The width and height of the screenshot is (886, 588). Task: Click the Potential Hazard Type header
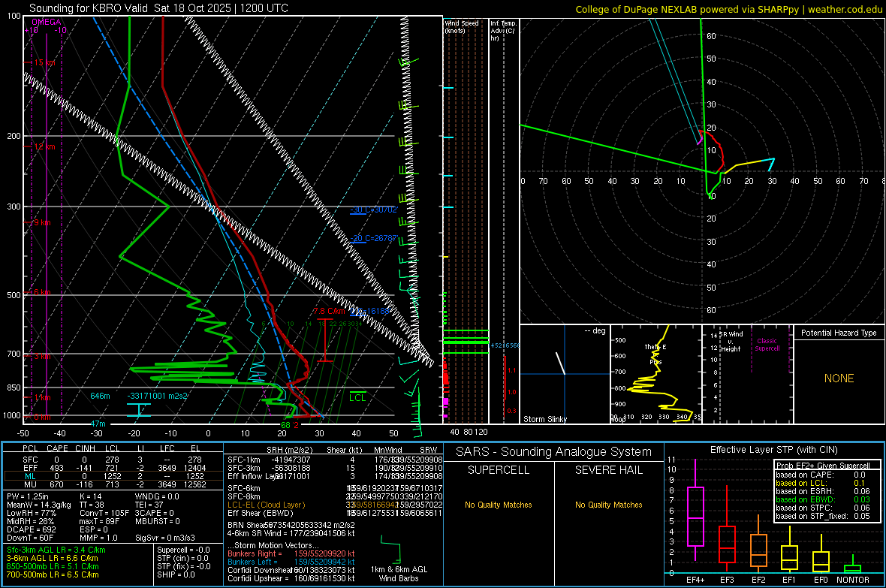[839, 333]
